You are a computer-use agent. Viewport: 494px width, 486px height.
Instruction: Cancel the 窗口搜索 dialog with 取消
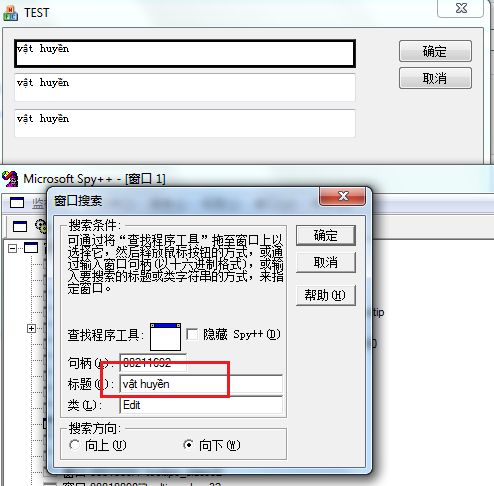pyautogui.click(x=326, y=263)
